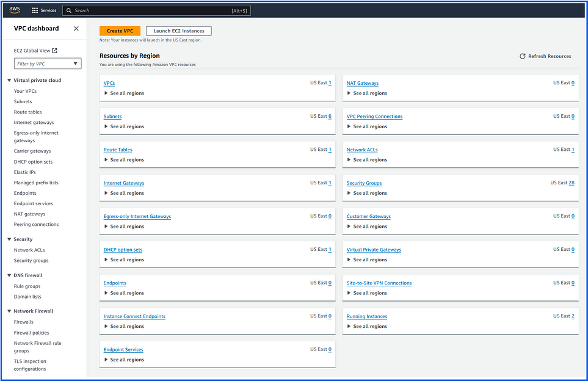Click the Subnets count 6
The width and height of the screenshot is (588, 381).
[x=330, y=116]
